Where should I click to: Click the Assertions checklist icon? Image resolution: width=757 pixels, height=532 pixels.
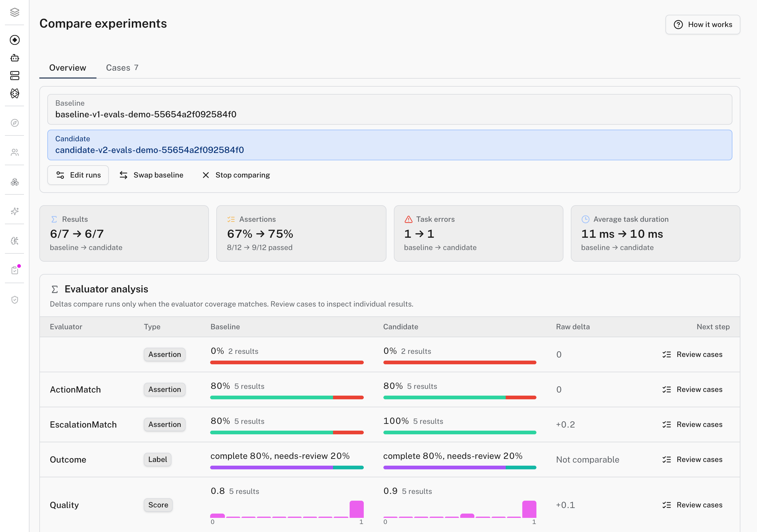(x=231, y=219)
